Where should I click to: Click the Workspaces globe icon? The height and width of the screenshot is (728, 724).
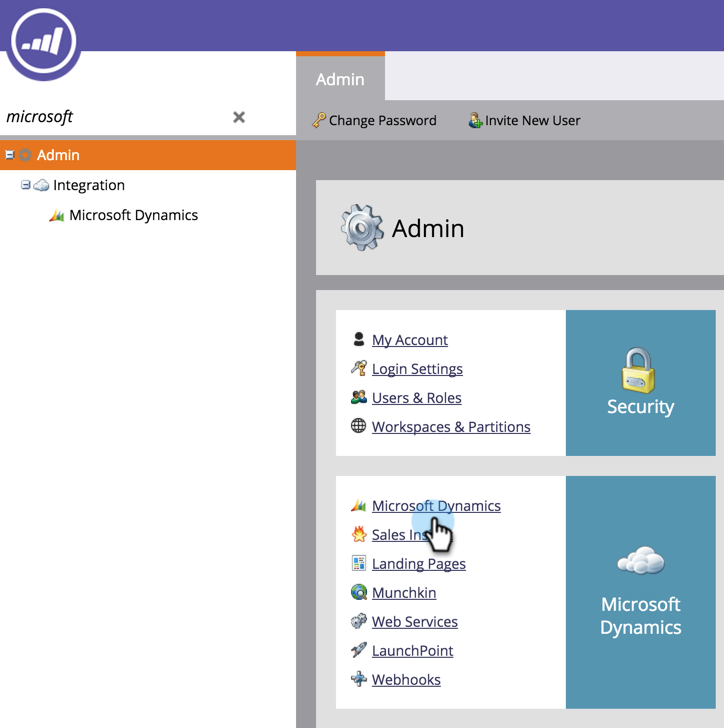pos(359,426)
